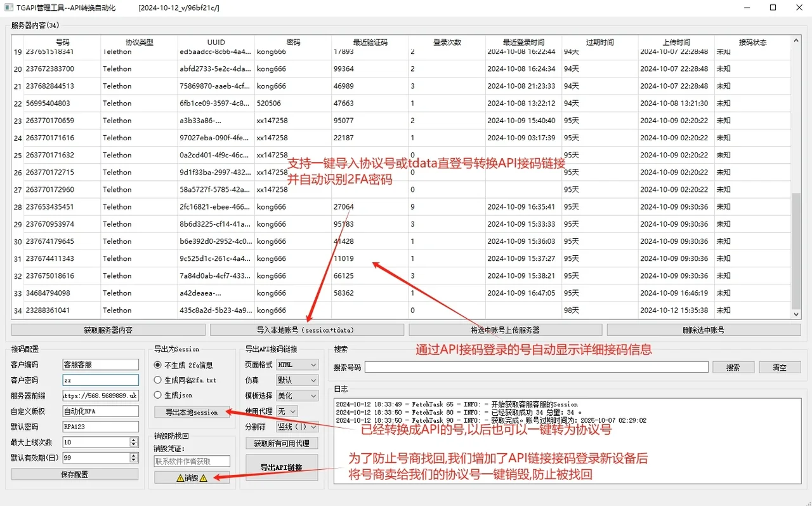Sort by 最近登录时间 column header

523,43
